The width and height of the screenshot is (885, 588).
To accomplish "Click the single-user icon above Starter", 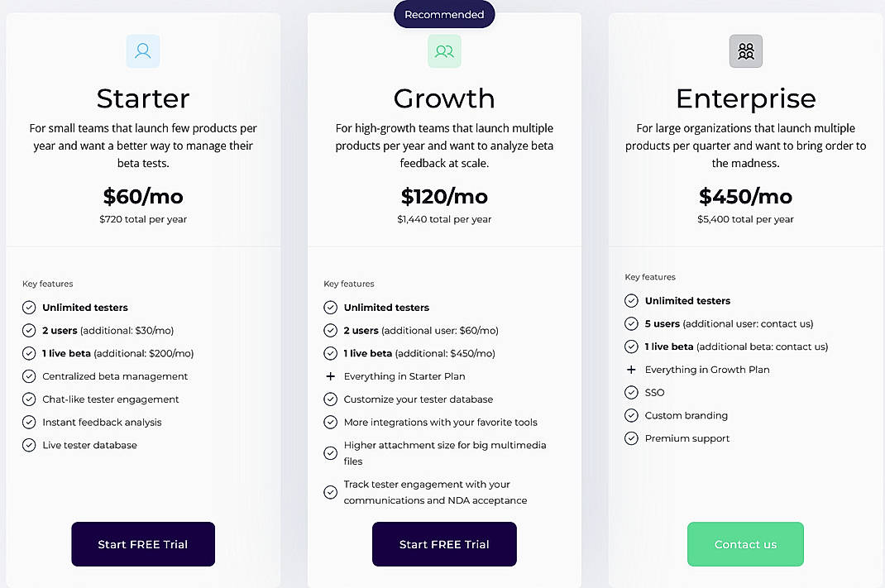I will pyautogui.click(x=142, y=50).
